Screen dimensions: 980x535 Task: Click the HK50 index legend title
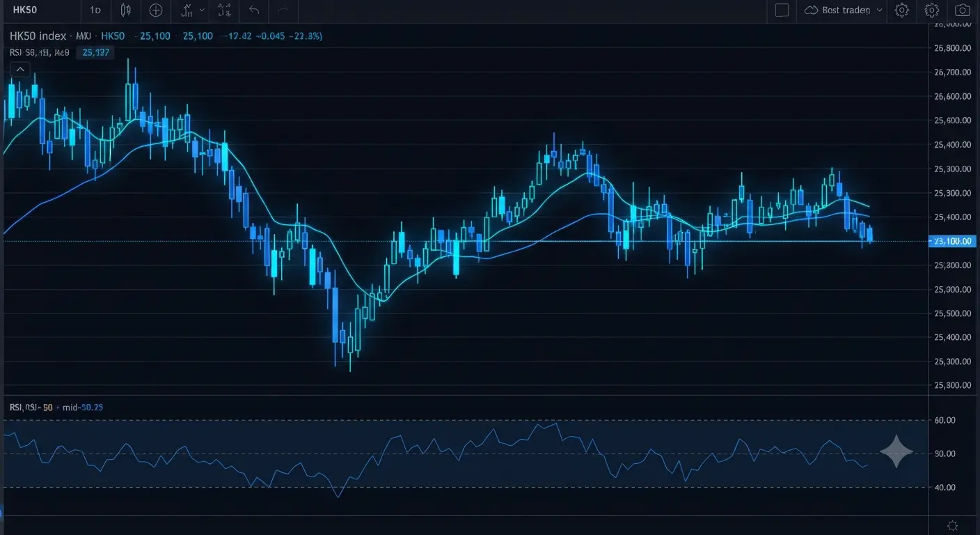38,36
